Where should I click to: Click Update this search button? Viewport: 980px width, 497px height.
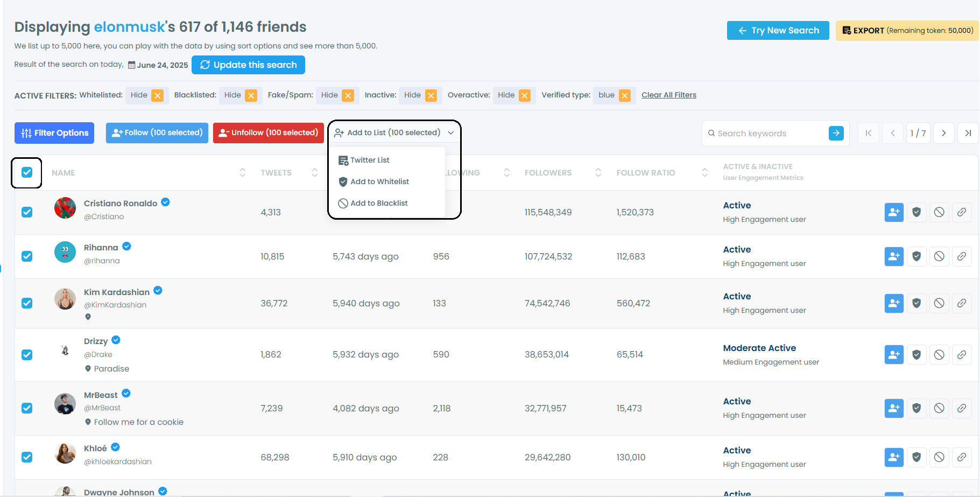[248, 65]
